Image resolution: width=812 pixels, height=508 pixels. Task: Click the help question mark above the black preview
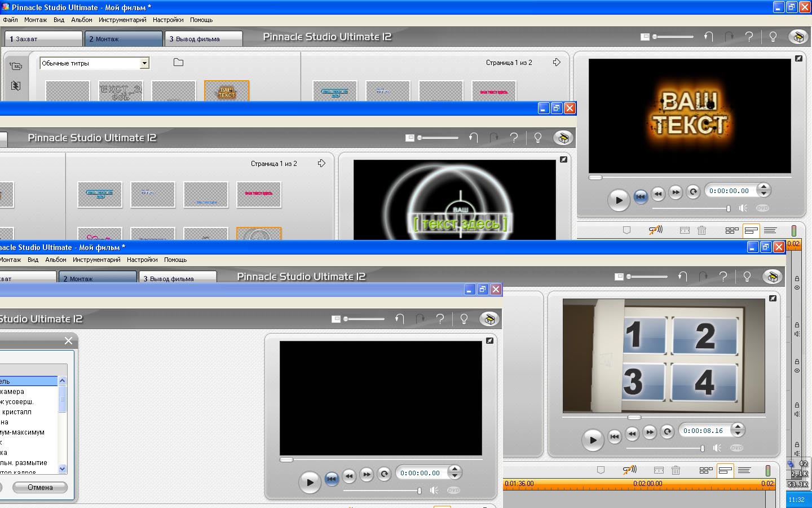point(440,319)
